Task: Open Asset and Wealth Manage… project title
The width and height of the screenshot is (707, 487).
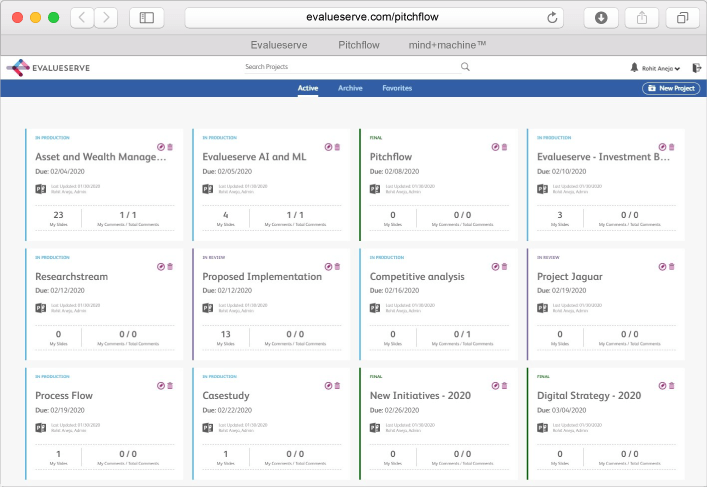Action: pos(101,157)
